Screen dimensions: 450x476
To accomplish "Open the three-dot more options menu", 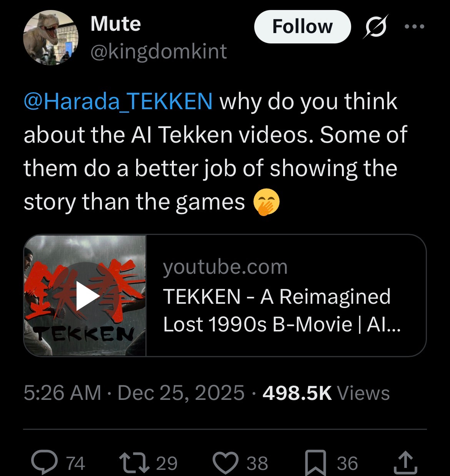I will (414, 27).
